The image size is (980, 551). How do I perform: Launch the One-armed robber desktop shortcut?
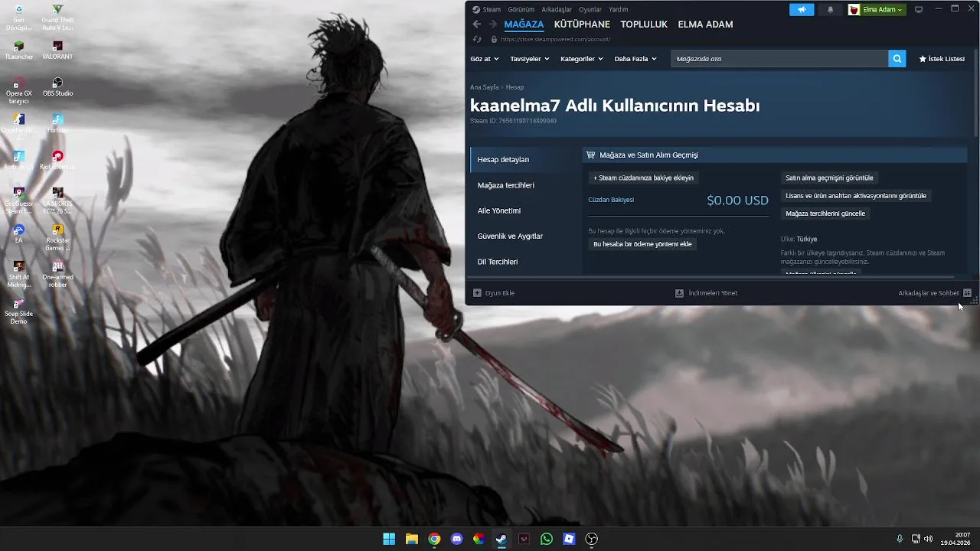tap(57, 274)
